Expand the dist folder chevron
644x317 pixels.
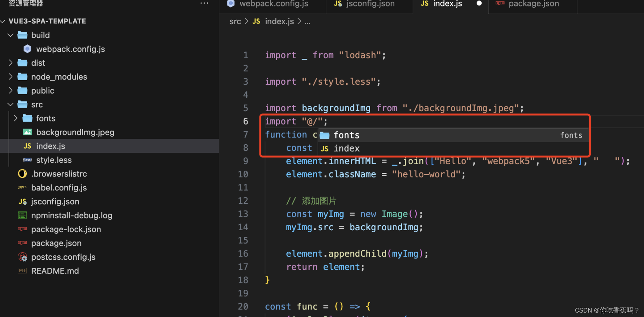[11, 63]
